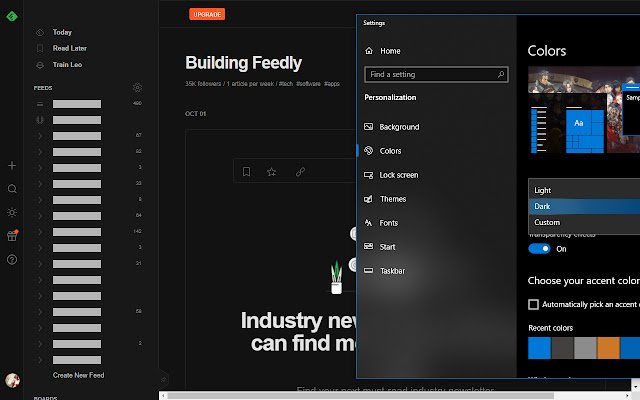Click Colors preview thumbnail image
Screen dimensions: 640x400
(584, 109)
